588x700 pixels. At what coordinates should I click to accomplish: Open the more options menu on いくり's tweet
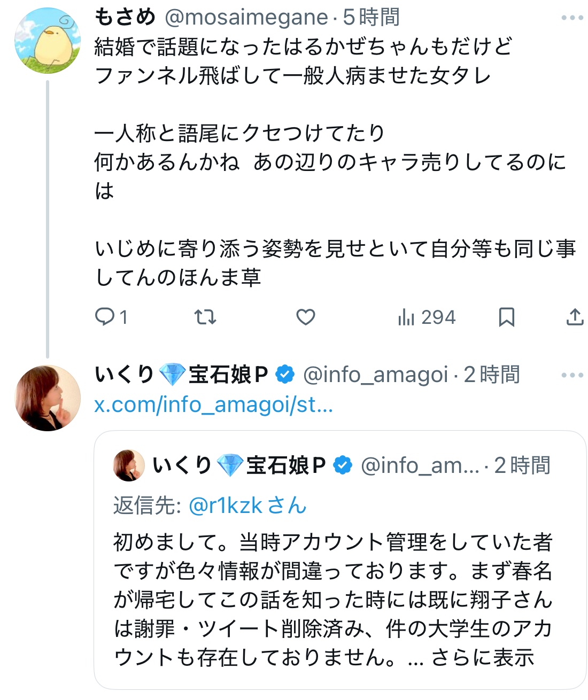(x=572, y=375)
